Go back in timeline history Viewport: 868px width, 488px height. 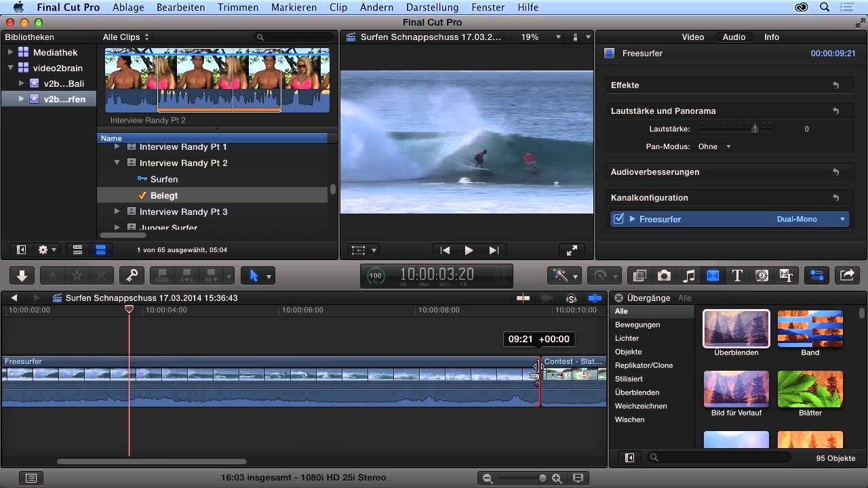pos(14,298)
